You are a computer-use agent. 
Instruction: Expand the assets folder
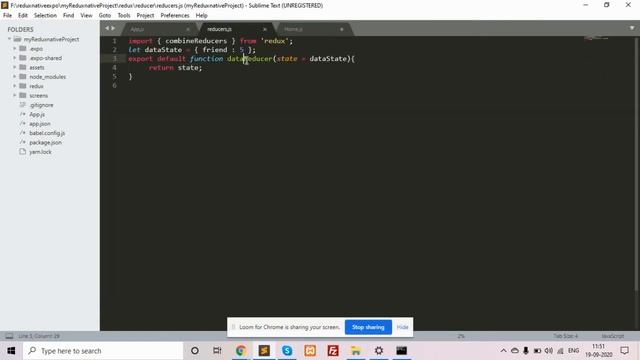tap(15, 67)
